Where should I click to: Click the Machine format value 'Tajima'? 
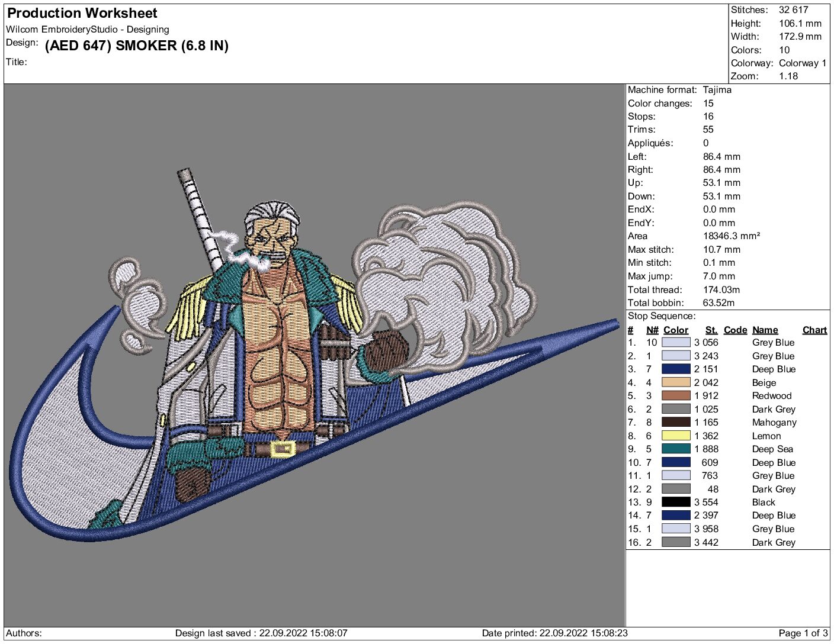point(717,89)
